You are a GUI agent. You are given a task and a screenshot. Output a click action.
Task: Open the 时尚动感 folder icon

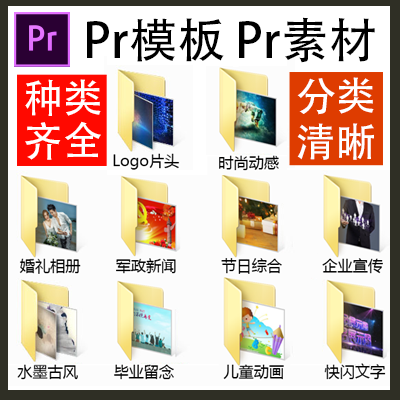click(x=248, y=108)
